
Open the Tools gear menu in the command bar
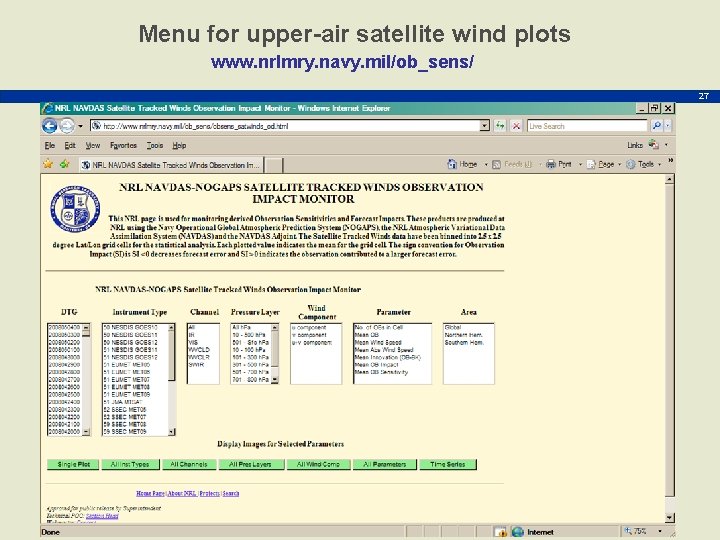[643, 164]
